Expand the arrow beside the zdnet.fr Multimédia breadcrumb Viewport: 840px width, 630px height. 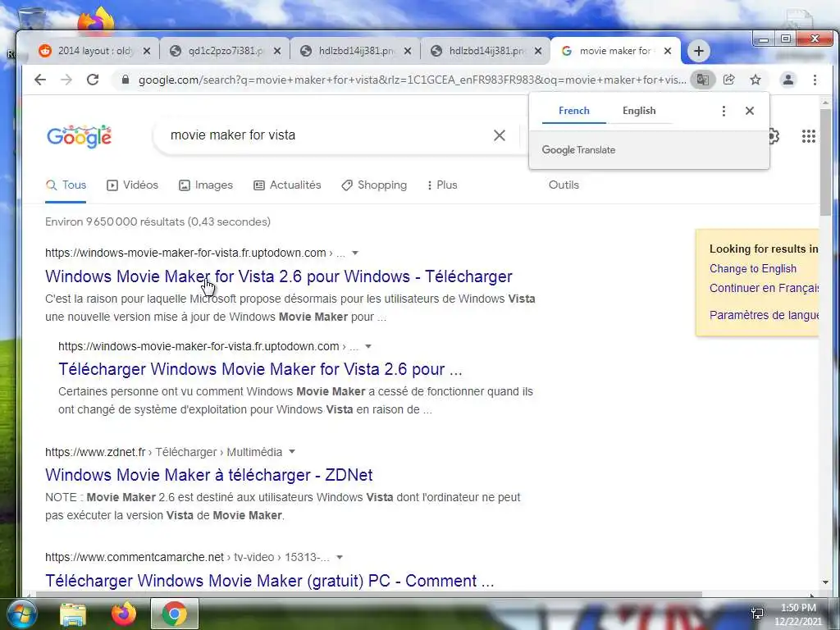292,452
